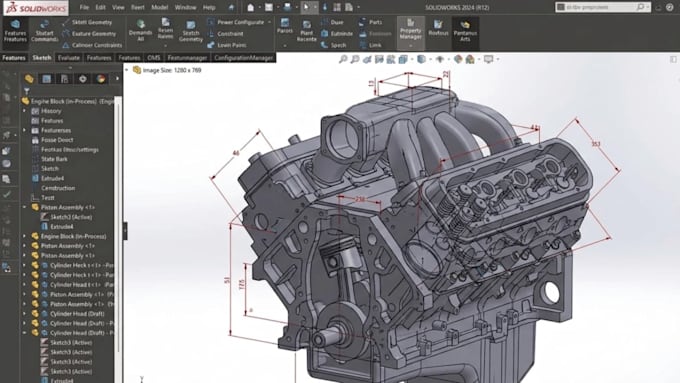Expand the Cylinder Head (Draft) tree node
The width and height of the screenshot is (680, 383).
tap(25, 314)
